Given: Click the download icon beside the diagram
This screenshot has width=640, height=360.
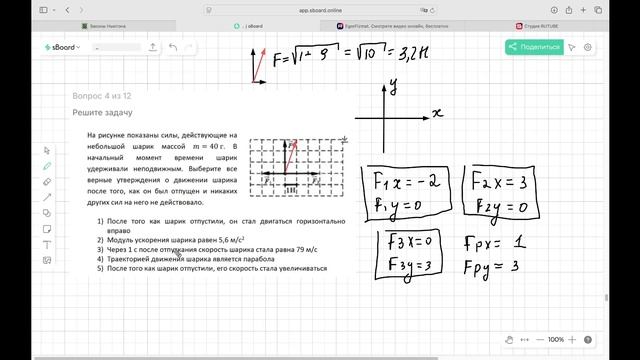Looking at the screenshot, I should pos(344,140).
